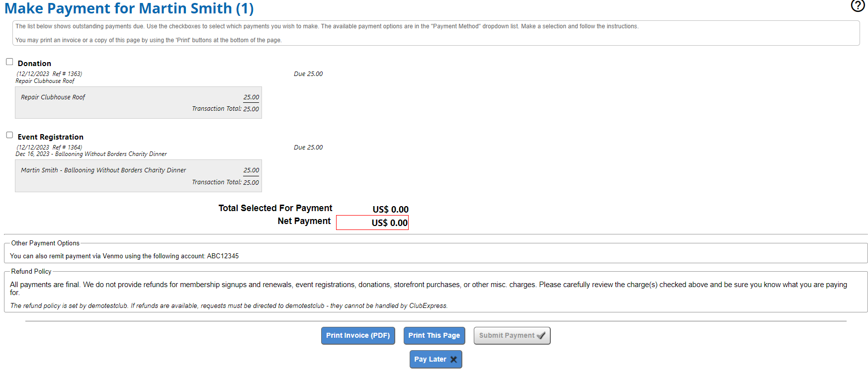Click the Print This Page button
Screen dimensions: 868x375
coord(434,335)
